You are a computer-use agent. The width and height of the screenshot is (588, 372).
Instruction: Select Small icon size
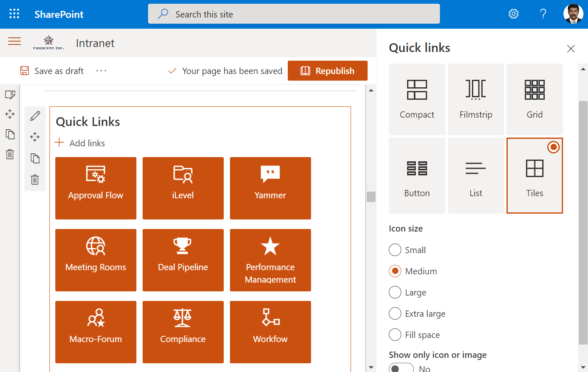(395, 250)
